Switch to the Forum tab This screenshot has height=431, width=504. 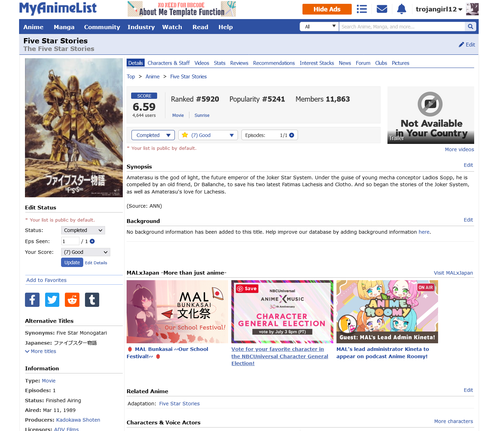click(363, 63)
